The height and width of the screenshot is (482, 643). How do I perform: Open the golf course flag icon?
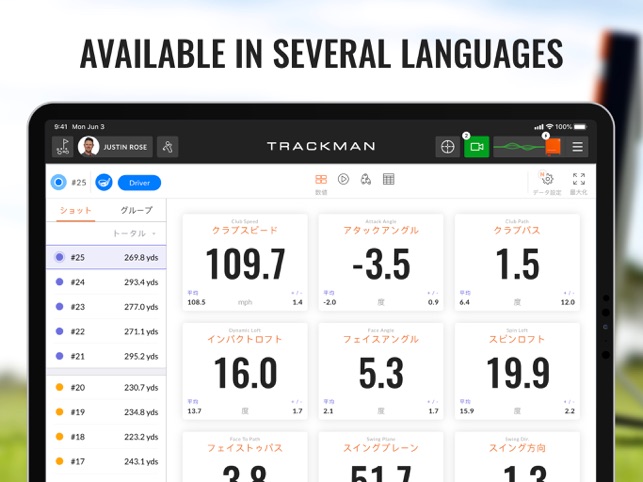(x=63, y=146)
